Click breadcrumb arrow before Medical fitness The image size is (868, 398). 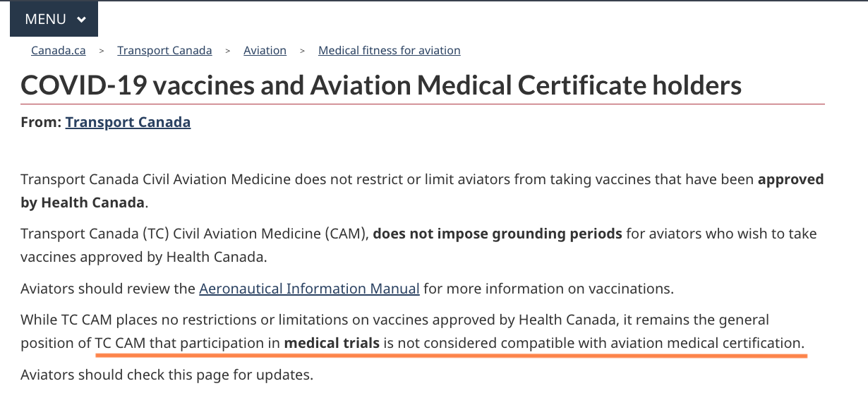point(302,51)
